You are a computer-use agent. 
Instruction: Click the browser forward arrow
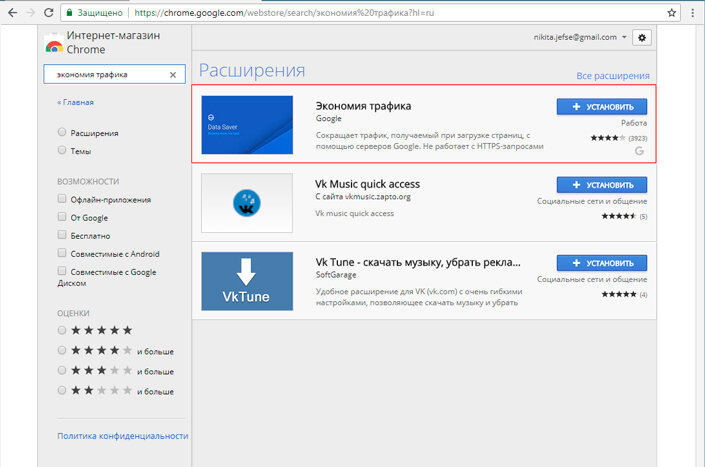tap(31, 13)
